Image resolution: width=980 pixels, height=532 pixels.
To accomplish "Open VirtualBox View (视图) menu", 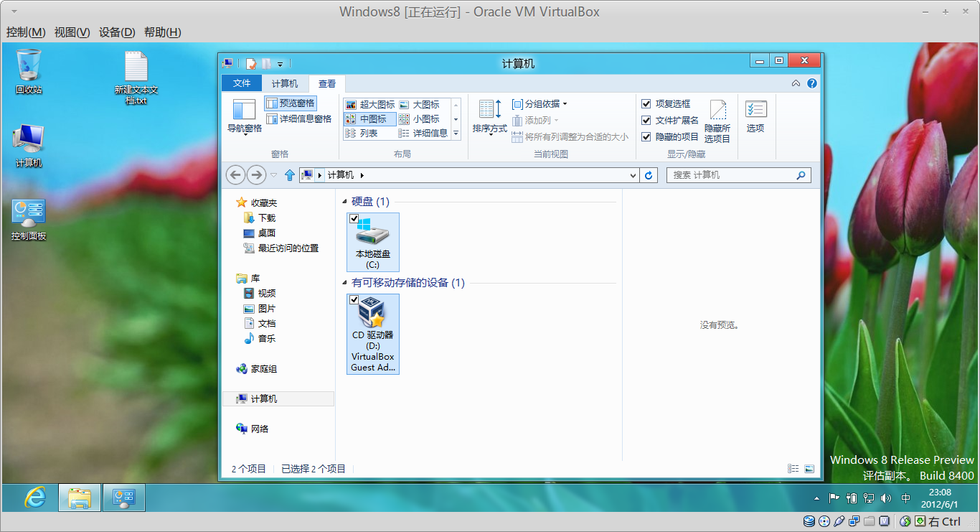I will 72,32.
